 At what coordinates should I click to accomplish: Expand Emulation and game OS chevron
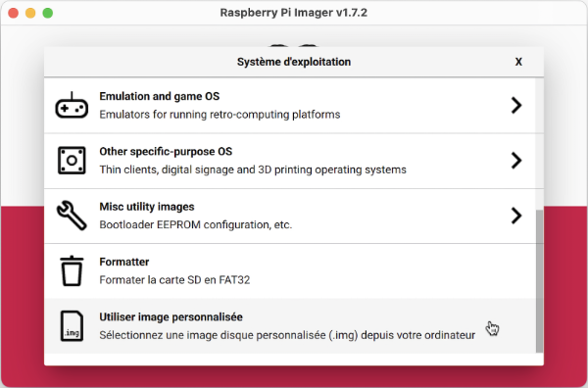[516, 106]
